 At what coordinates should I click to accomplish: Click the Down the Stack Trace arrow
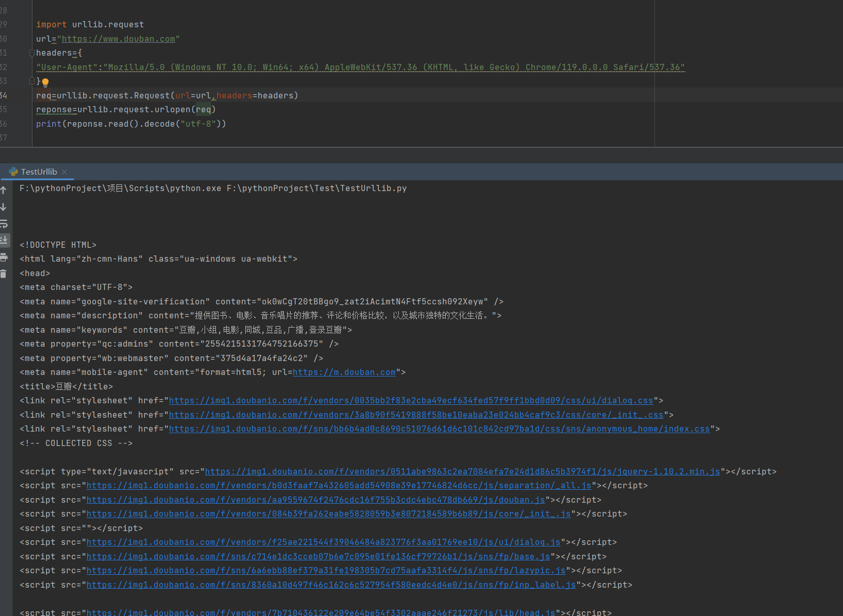(x=4, y=207)
